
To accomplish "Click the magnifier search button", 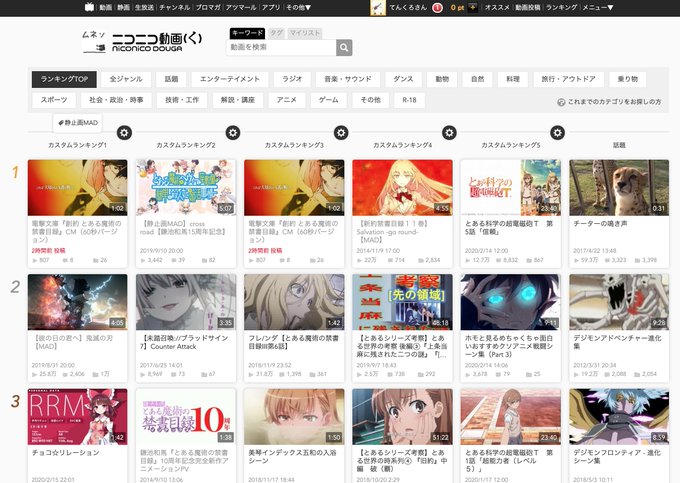I will pyautogui.click(x=344, y=47).
